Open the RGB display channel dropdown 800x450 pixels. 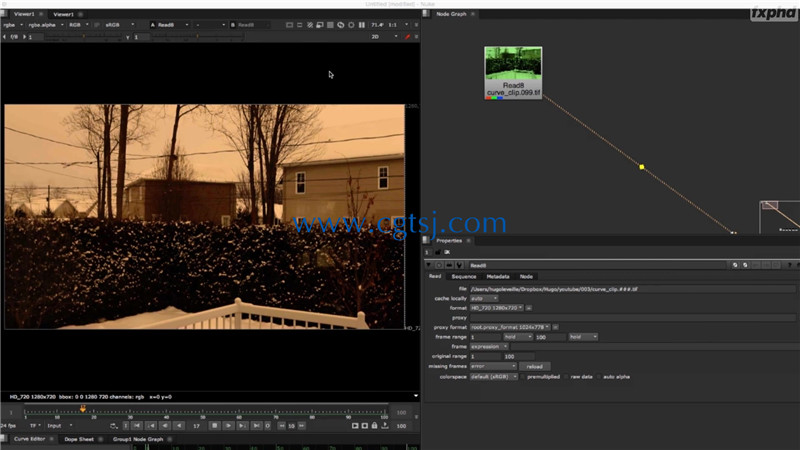tap(79, 24)
